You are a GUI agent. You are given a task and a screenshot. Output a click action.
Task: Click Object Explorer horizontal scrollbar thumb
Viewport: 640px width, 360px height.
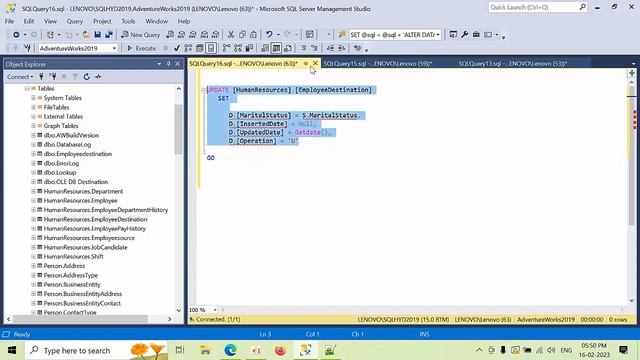80,319
